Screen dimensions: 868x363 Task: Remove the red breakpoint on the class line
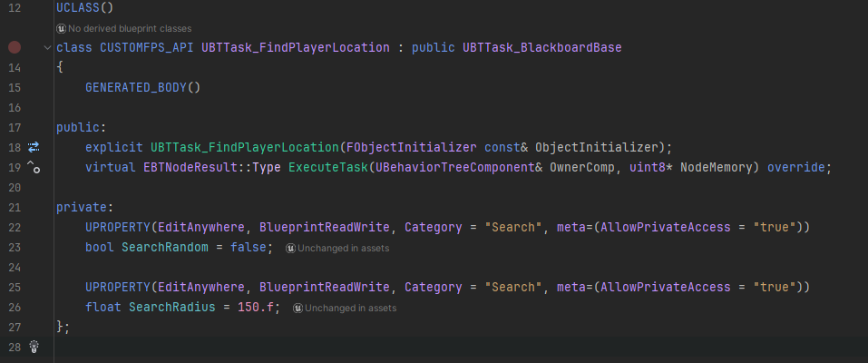point(15,47)
